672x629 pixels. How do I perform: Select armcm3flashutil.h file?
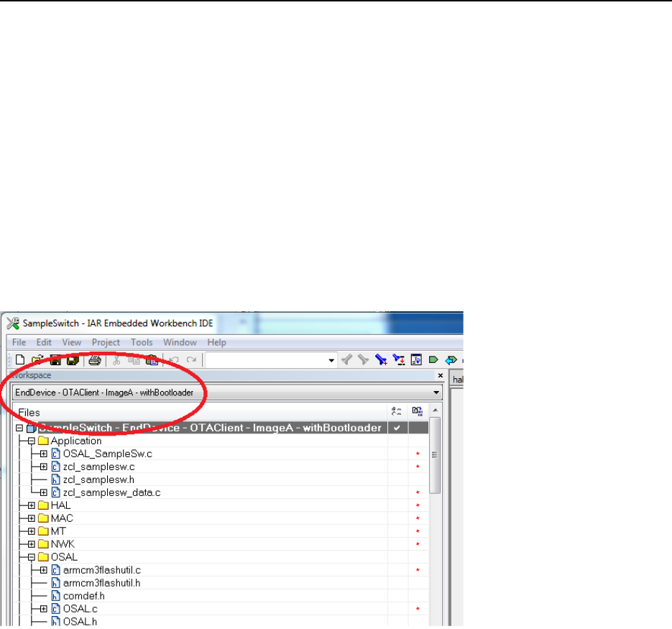(x=101, y=583)
